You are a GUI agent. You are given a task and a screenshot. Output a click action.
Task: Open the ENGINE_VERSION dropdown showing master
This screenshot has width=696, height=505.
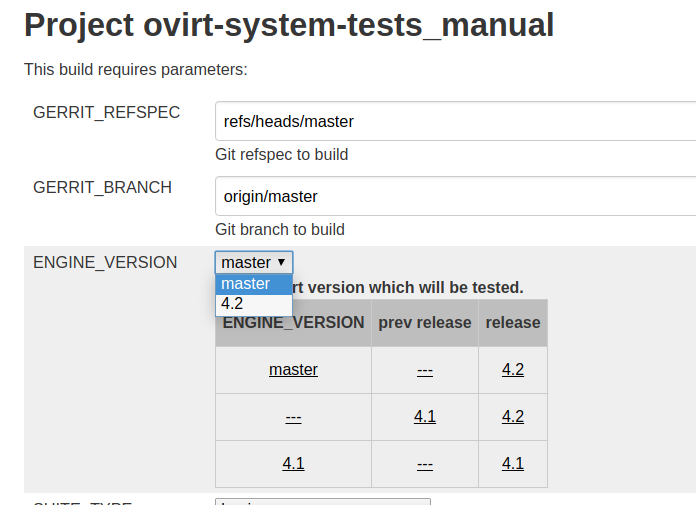pyautogui.click(x=254, y=262)
